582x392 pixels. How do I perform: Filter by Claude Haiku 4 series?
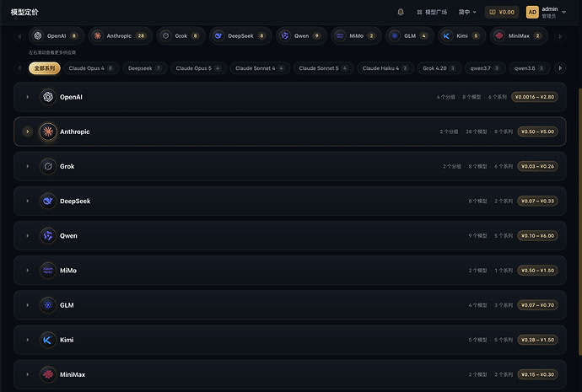pos(385,68)
